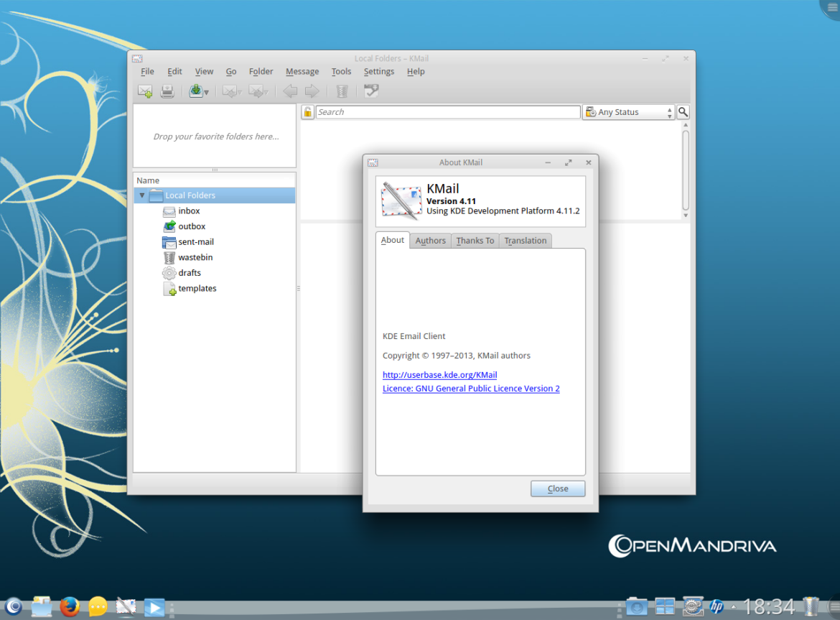Open the Any Status filter dropdown

pos(628,112)
